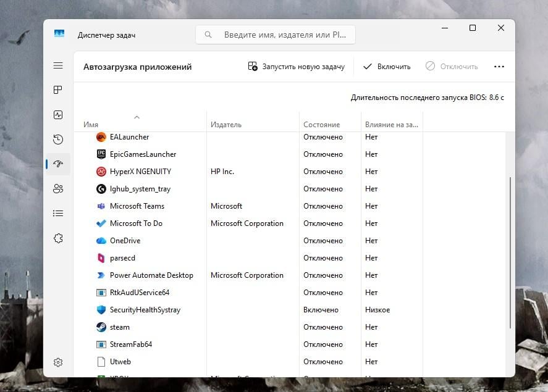The height and width of the screenshot is (392, 548).
Task: Click the Включено status of SecurityHealthSystray
Action: pos(321,310)
